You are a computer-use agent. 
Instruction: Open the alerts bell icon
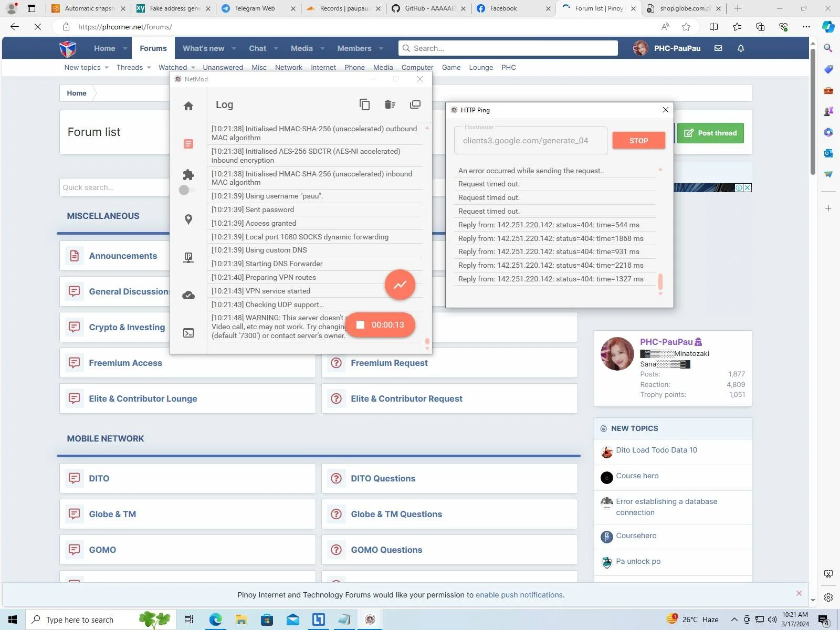[741, 48]
